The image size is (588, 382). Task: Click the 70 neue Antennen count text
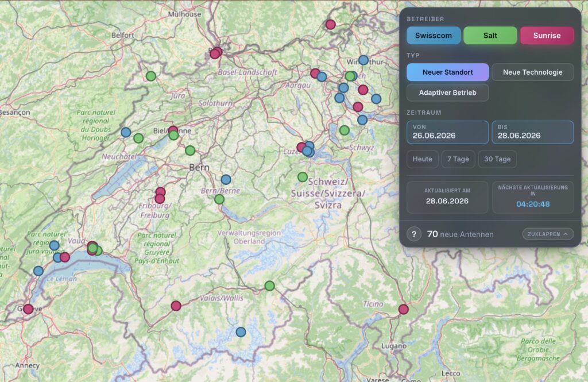pos(460,234)
